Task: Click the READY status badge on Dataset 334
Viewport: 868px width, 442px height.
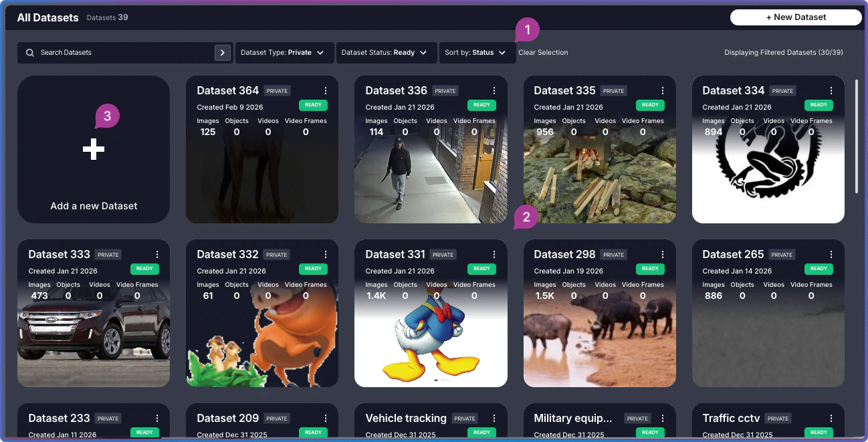Action: (x=819, y=105)
